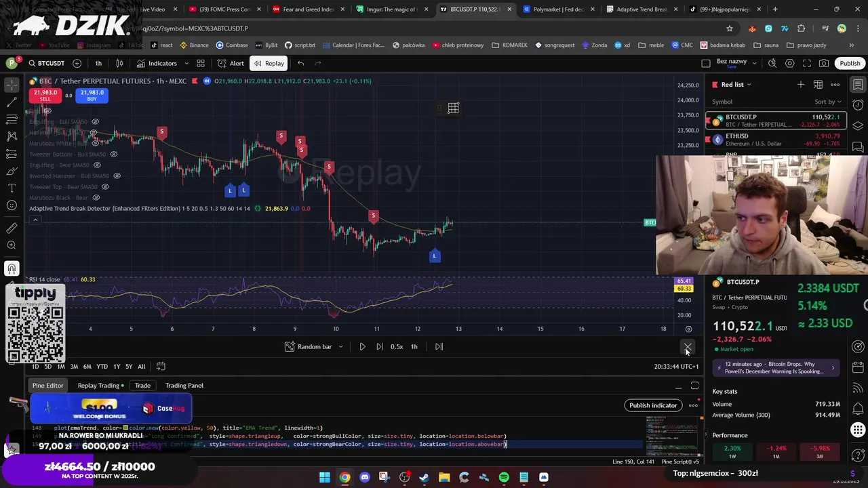Select the crosshair cursor tool
Viewport: 868px width, 488px height.
point(12,85)
